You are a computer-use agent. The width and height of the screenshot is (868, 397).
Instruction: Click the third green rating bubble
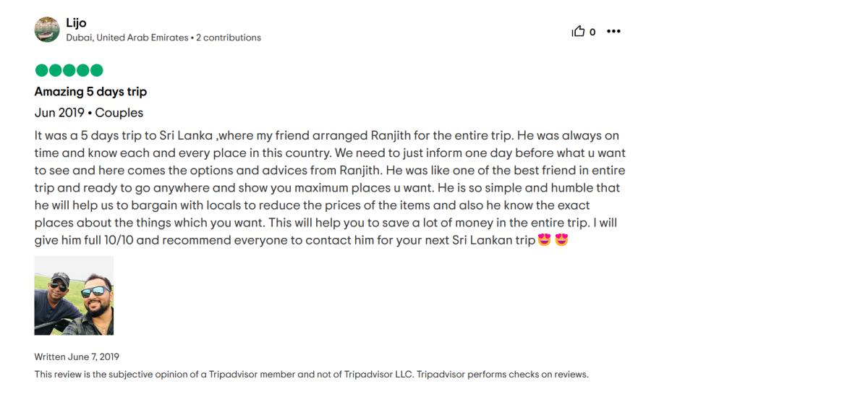click(x=69, y=70)
